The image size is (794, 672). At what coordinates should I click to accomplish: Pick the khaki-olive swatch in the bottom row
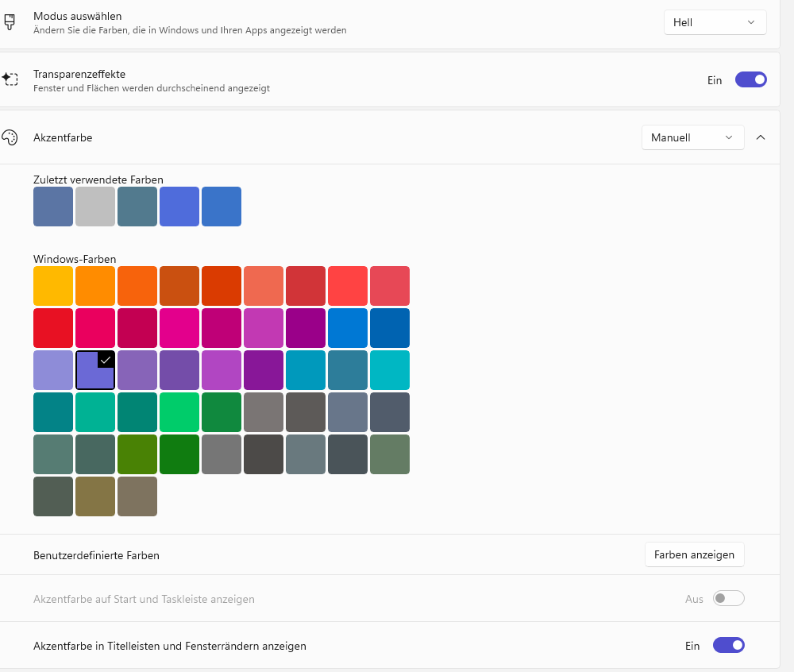click(x=95, y=496)
